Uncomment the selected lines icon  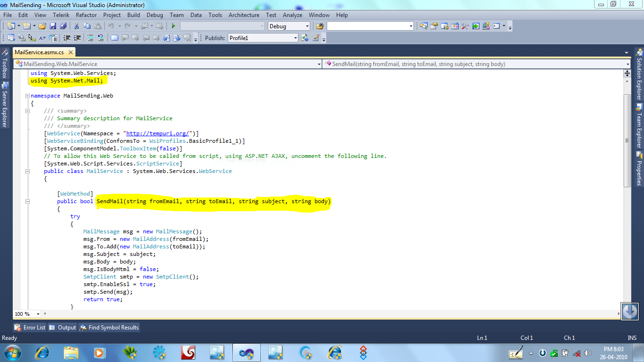100,38
